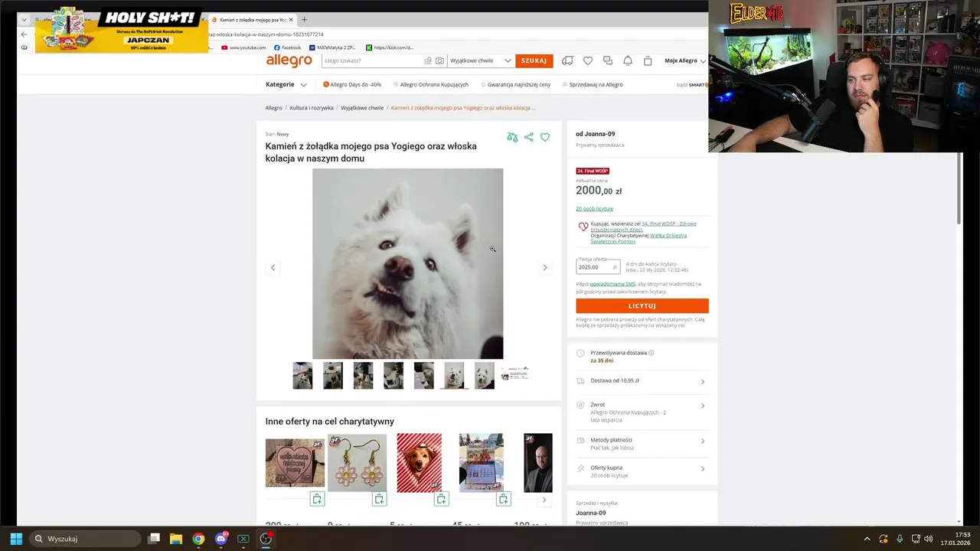The height and width of the screenshot is (551, 980).
Task: Add earrings offer to cart
Action: (379, 499)
